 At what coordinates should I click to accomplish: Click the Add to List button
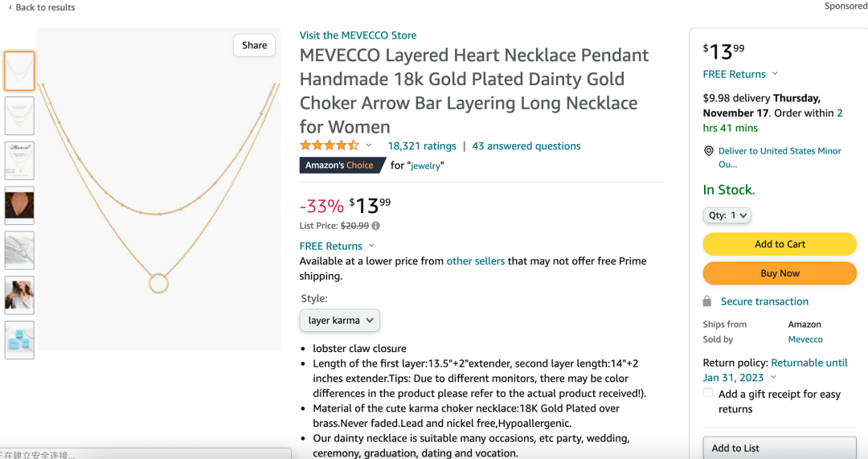pos(780,448)
